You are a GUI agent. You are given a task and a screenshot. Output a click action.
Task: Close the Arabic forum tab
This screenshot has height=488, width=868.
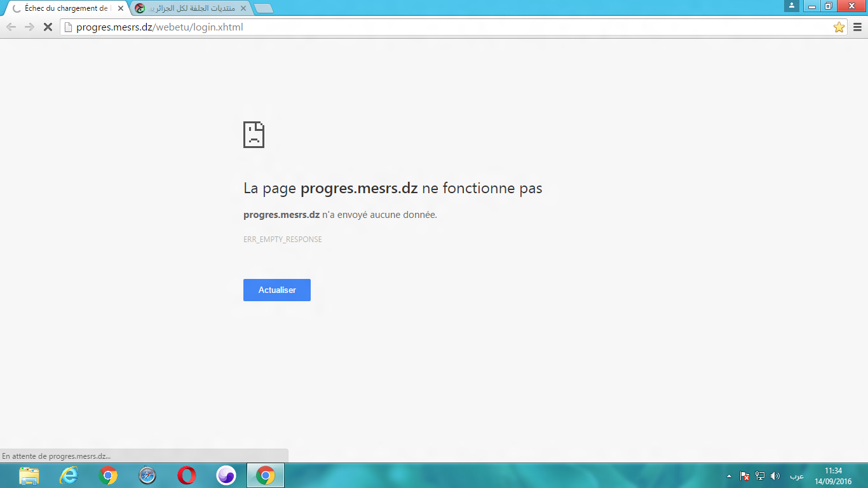point(243,8)
